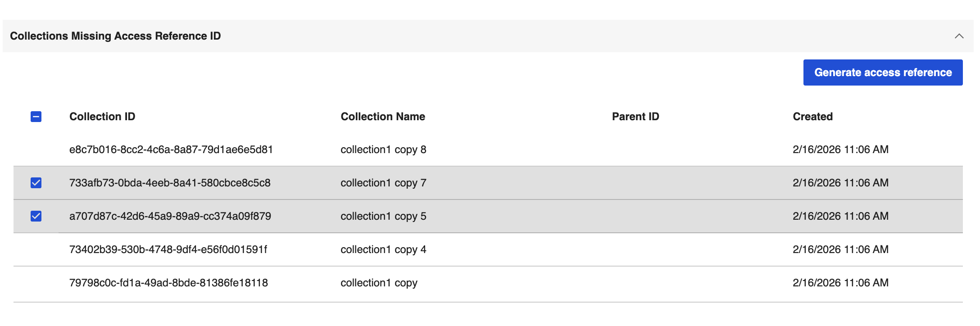The height and width of the screenshot is (326, 980).
Task: Click the collection ID starting with e8c7b016
Action: (x=172, y=149)
